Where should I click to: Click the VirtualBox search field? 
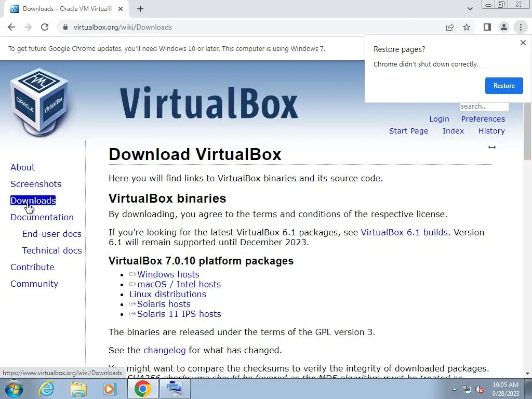click(x=484, y=106)
